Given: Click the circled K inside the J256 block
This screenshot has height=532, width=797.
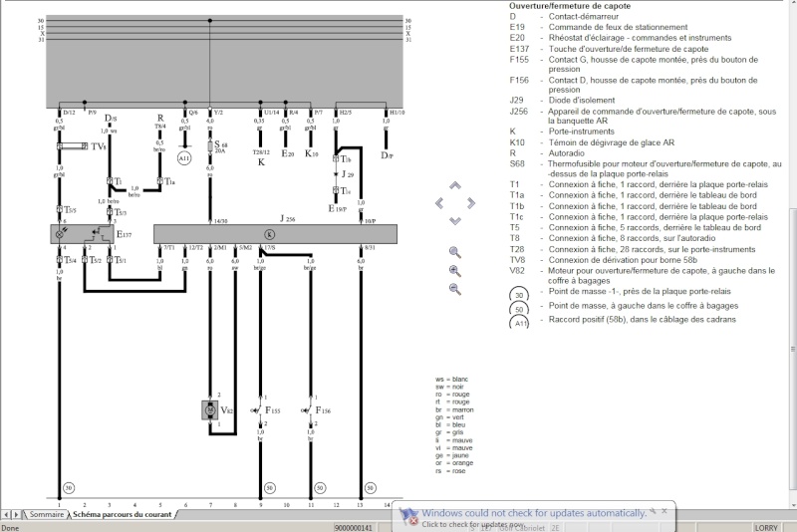Looking at the screenshot, I should [x=269, y=234].
